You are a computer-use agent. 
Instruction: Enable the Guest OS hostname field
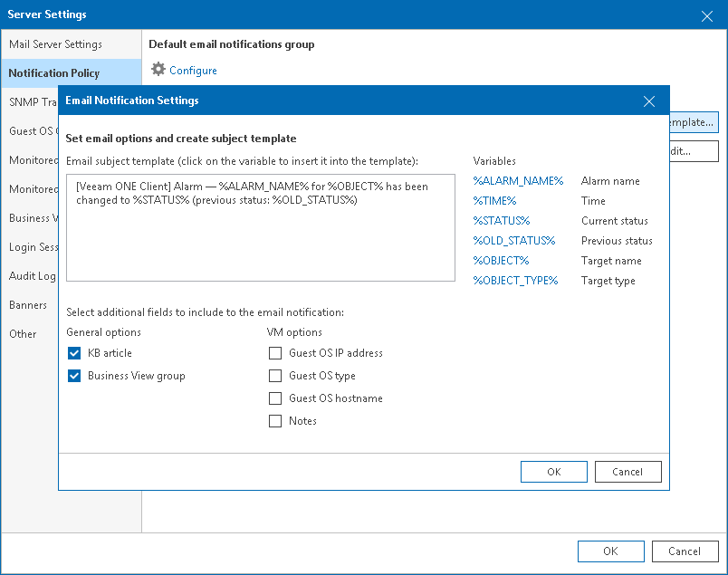pos(276,398)
